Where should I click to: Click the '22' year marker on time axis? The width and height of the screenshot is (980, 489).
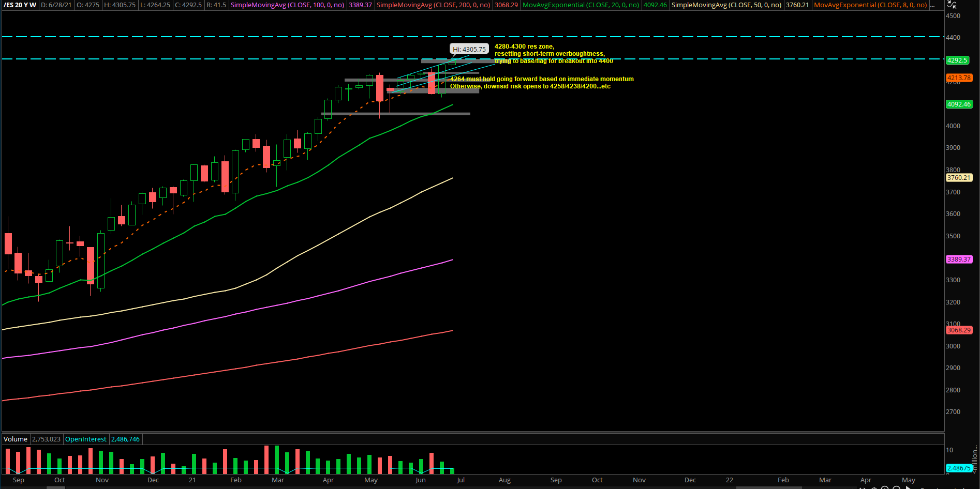pos(729,480)
